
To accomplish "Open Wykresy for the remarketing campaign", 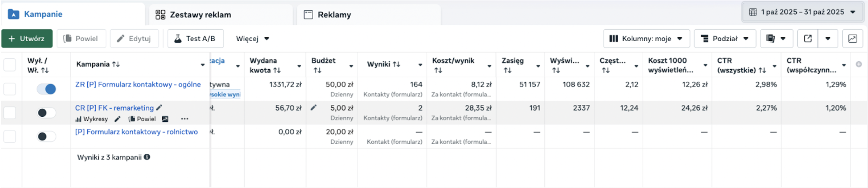I will click(x=92, y=119).
